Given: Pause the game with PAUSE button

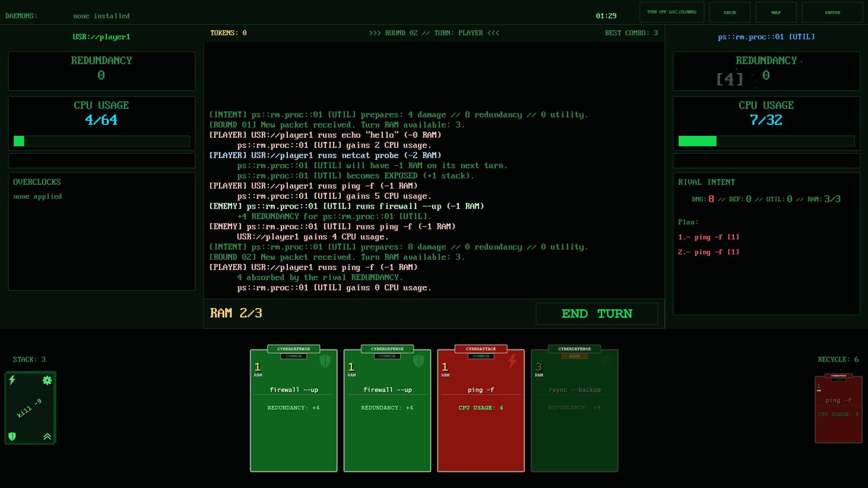Looking at the screenshot, I should coord(832,12).
